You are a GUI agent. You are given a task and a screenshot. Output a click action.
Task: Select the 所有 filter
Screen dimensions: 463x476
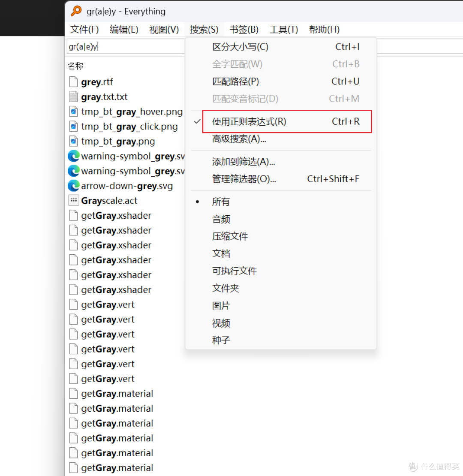click(281, 202)
